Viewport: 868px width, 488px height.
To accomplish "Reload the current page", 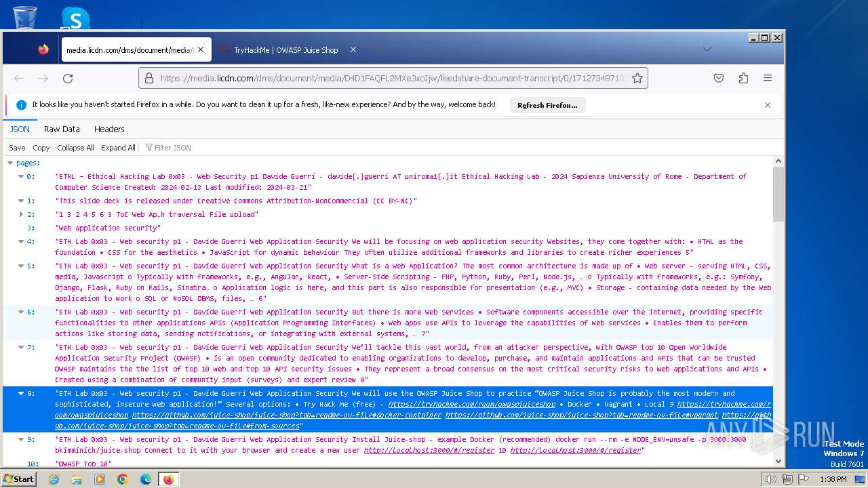I will click(68, 78).
